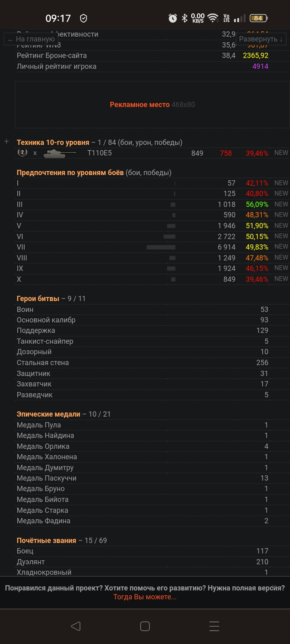
Task: Open recent apps with the menu icon
Action: coord(214,626)
